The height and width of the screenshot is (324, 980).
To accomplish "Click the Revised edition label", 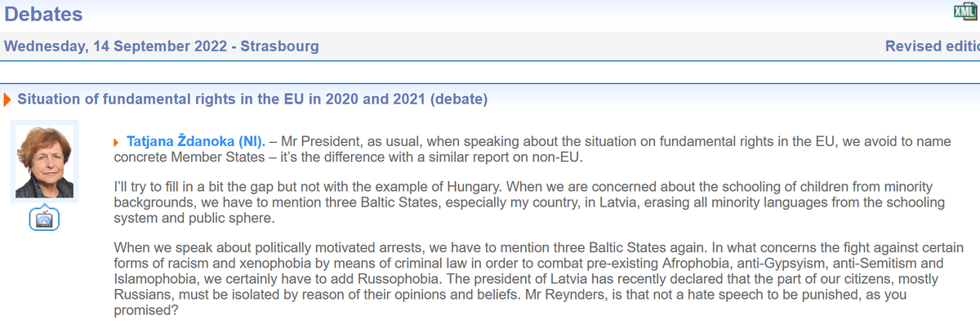I will [x=933, y=46].
